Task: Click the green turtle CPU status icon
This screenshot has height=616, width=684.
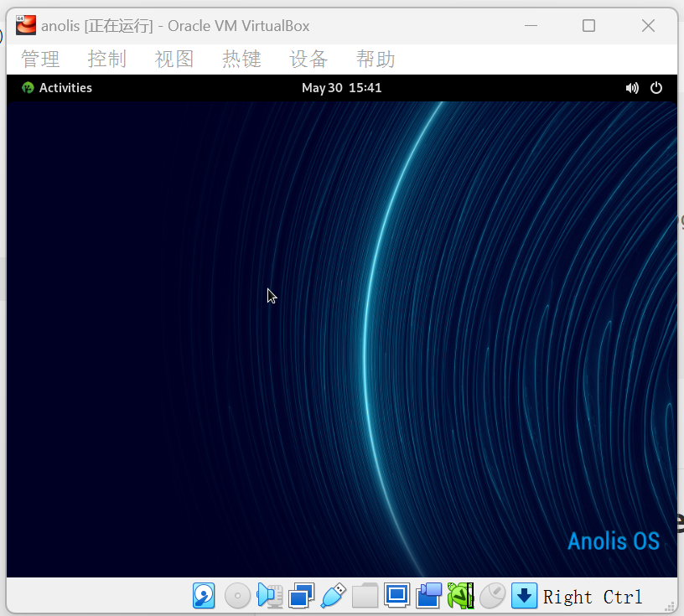Action: point(461,596)
